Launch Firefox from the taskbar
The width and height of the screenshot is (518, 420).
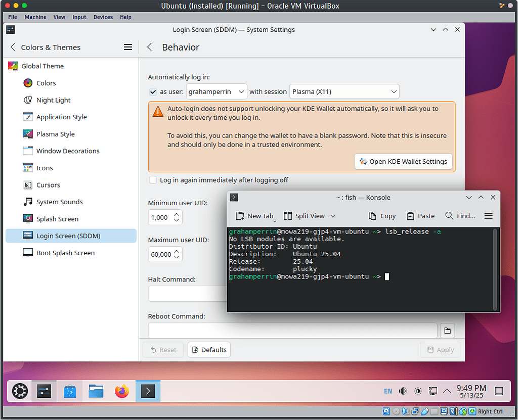[122, 391]
